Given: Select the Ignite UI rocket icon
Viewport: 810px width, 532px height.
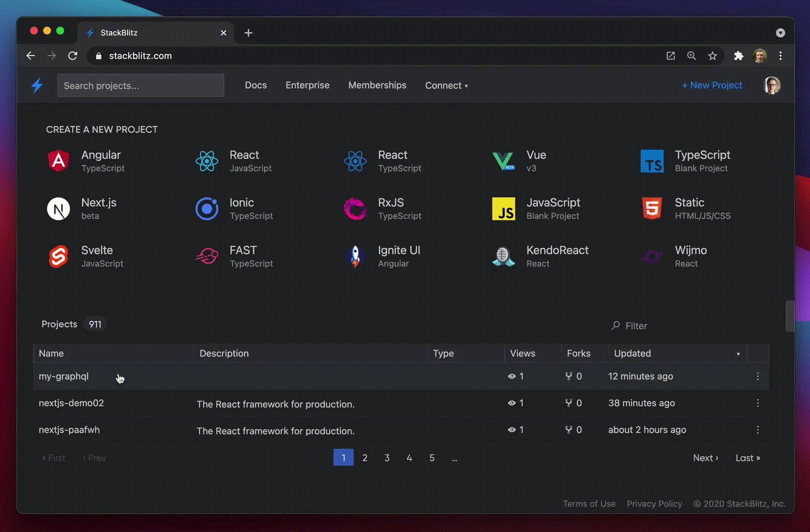Looking at the screenshot, I should point(355,256).
